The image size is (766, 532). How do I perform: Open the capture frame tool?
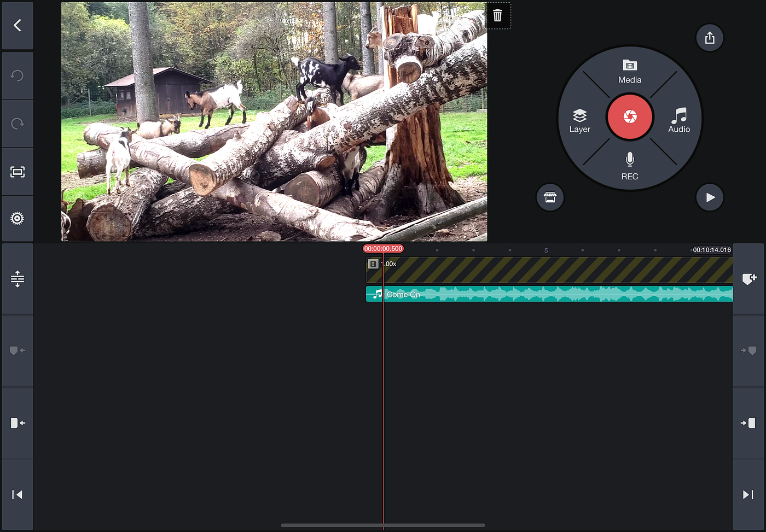point(18,172)
